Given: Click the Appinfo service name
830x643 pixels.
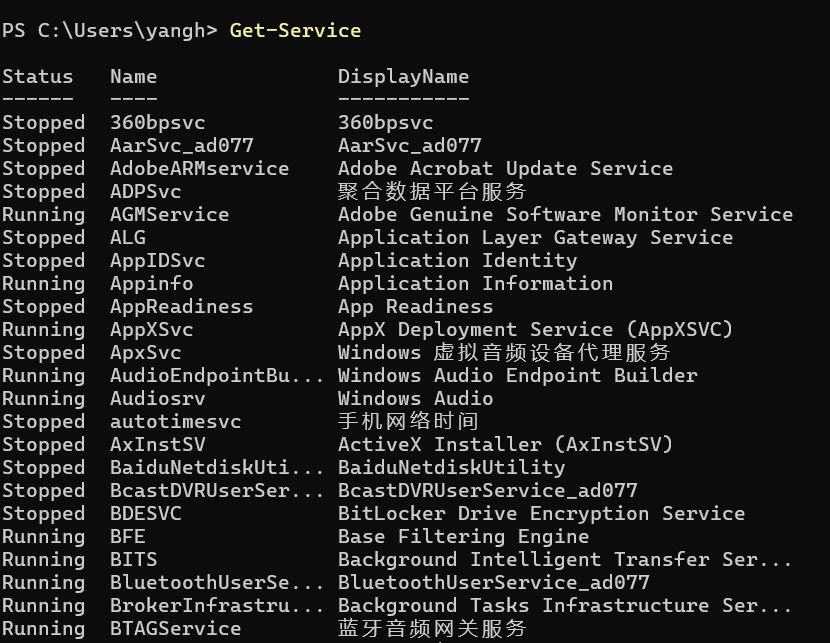Looking at the screenshot, I should pyautogui.click(x=151, y=283).
